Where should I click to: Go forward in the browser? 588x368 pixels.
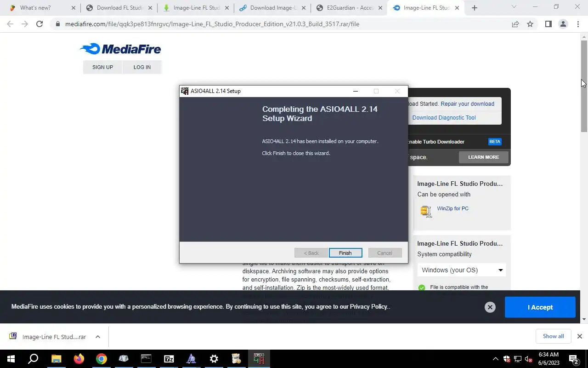25,24
